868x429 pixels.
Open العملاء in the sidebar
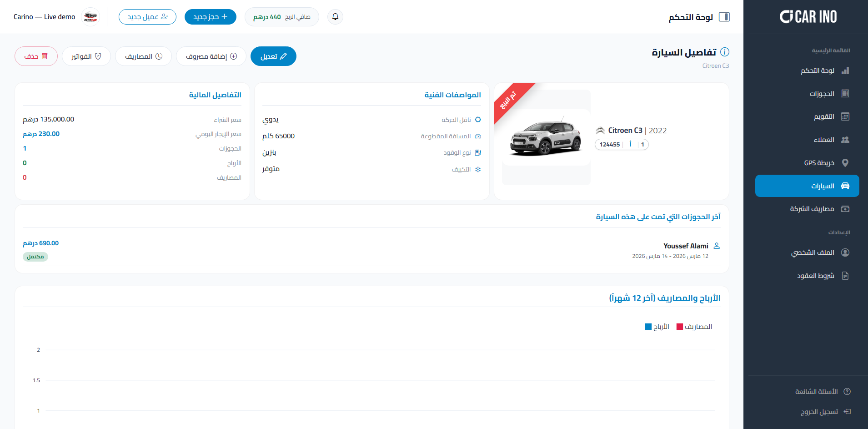(x=807, y=140)
